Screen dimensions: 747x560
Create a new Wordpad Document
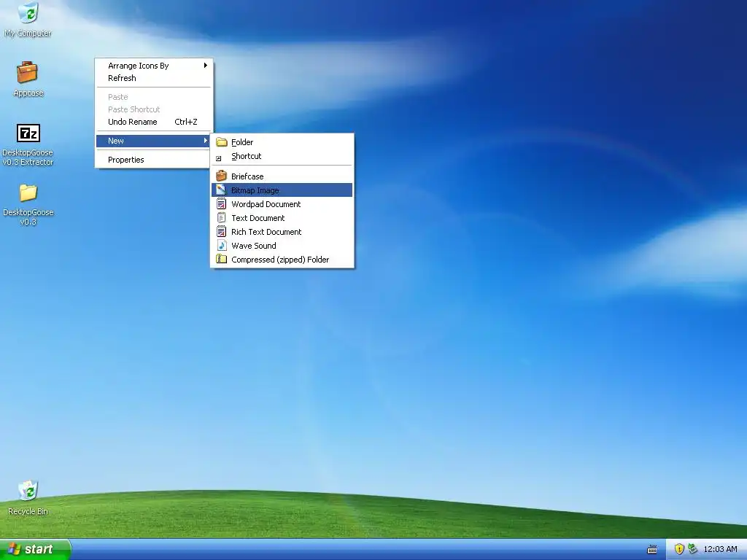click(x=282, y=204)
